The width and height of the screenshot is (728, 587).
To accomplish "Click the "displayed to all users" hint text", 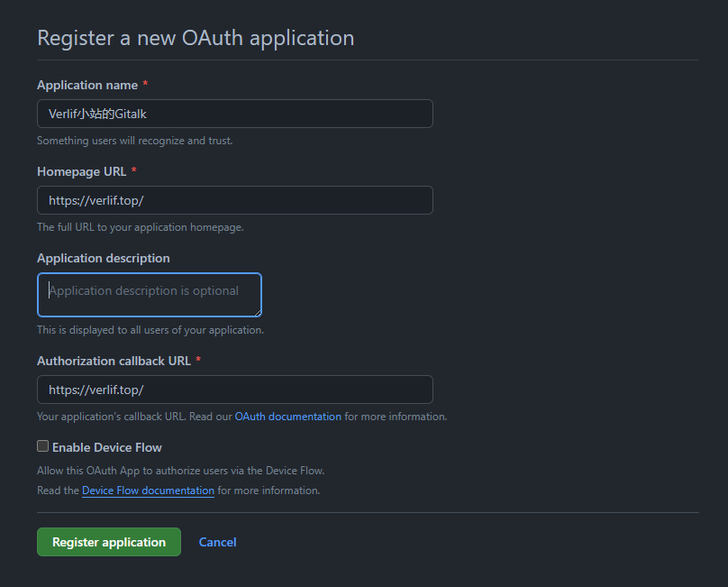I will (x=150, y=330).
